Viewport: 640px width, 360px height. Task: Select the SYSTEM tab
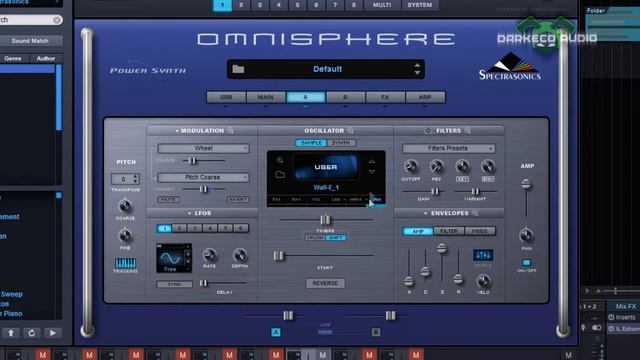click(420, 5)
